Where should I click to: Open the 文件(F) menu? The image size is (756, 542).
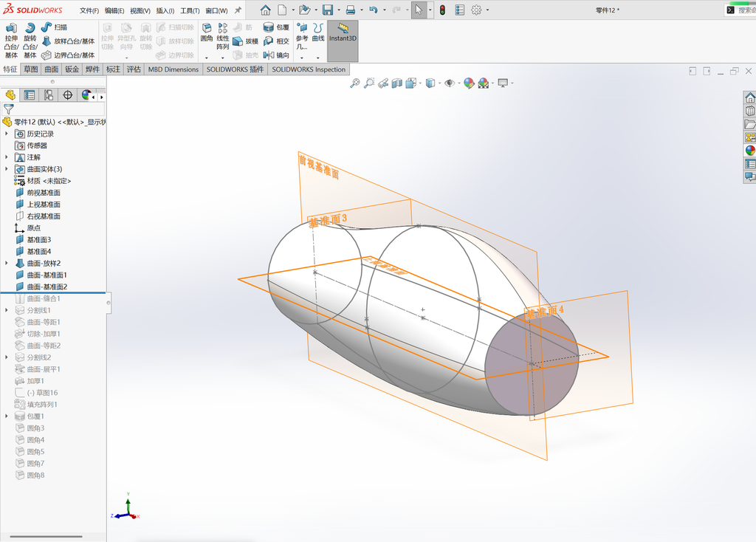[x=89, y=10]
